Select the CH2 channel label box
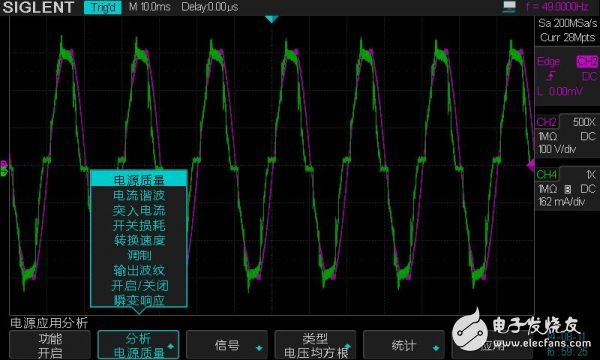The height and width of the screenshot is (360, 600). tap(547, 122)
